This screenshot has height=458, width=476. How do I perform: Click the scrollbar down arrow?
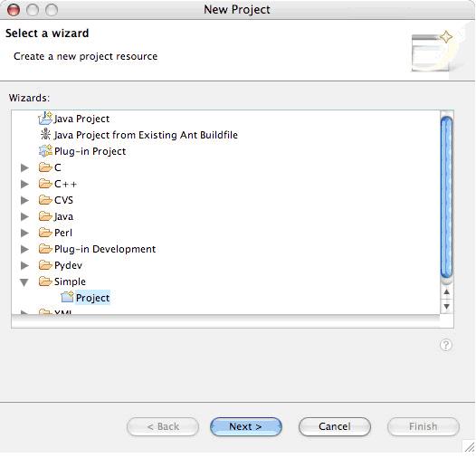[446, 306]
